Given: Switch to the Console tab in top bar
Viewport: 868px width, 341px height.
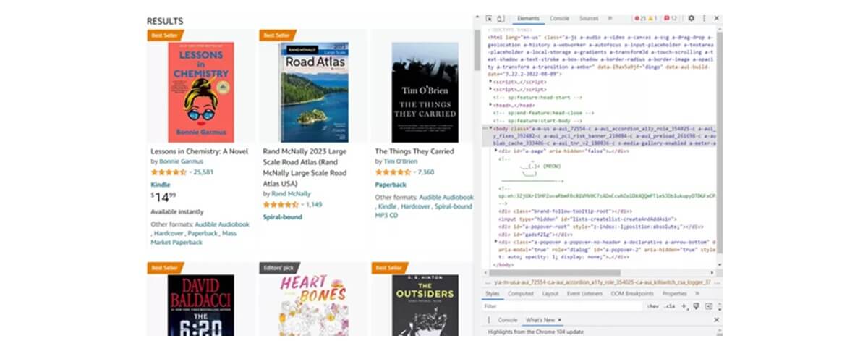Looking at the screenshot, I should coord(559,18).
